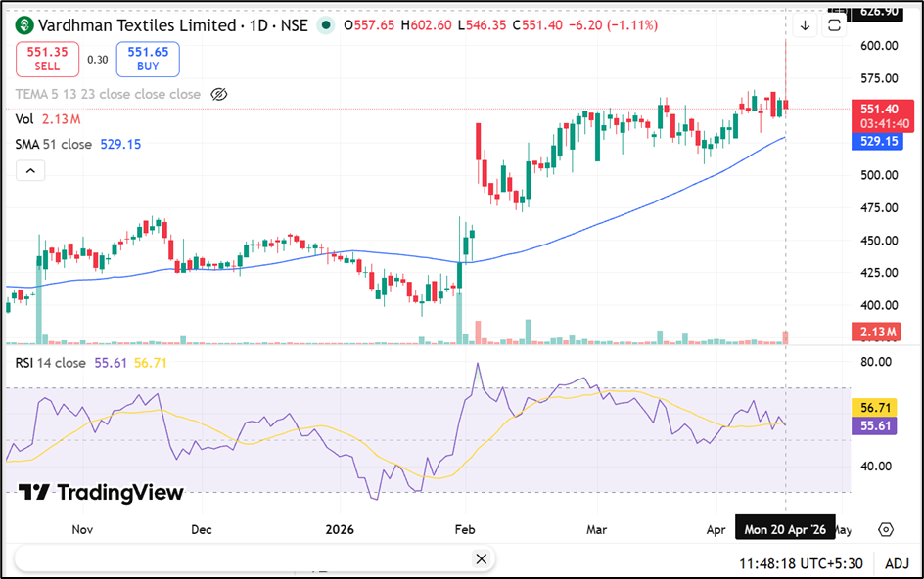Click the TradingView logo

tap(101, 492)
